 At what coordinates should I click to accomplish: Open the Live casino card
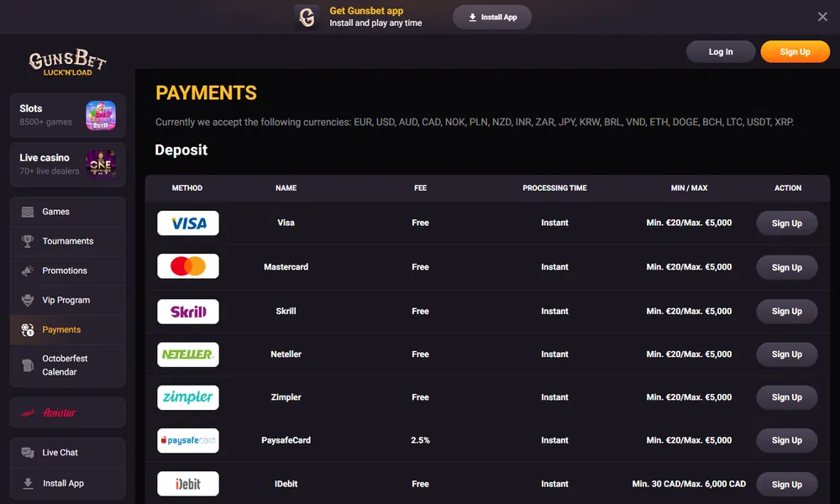(x=67, y=165)
